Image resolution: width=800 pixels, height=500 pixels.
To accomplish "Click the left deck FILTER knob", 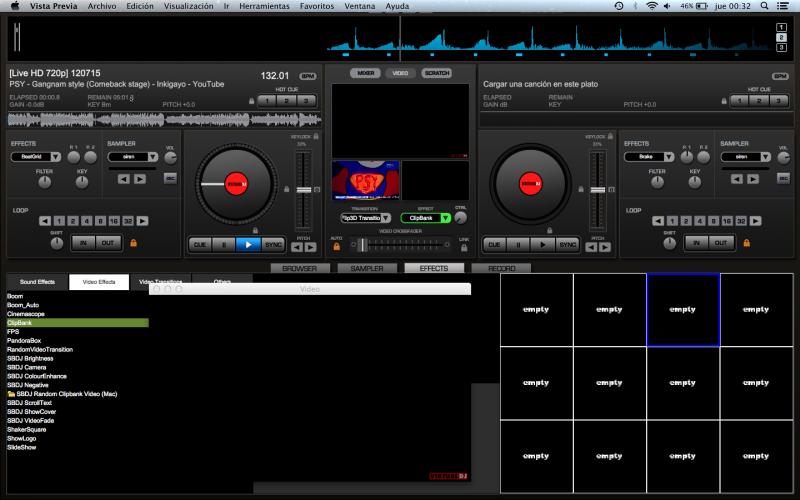I will [45, 182].
